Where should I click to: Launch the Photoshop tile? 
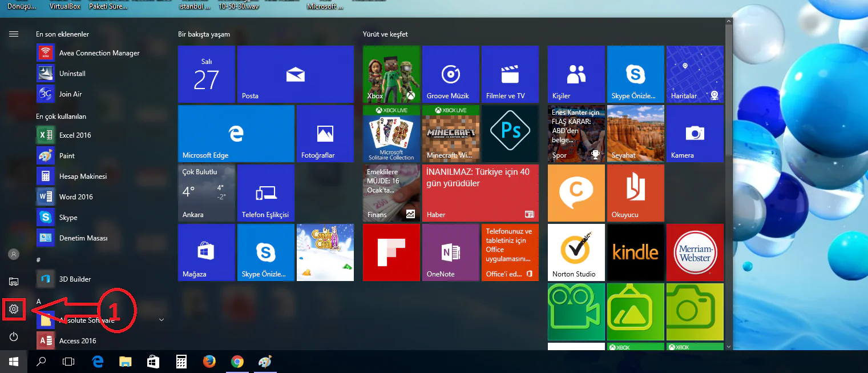pyautogui.click(x=510, y=134)
